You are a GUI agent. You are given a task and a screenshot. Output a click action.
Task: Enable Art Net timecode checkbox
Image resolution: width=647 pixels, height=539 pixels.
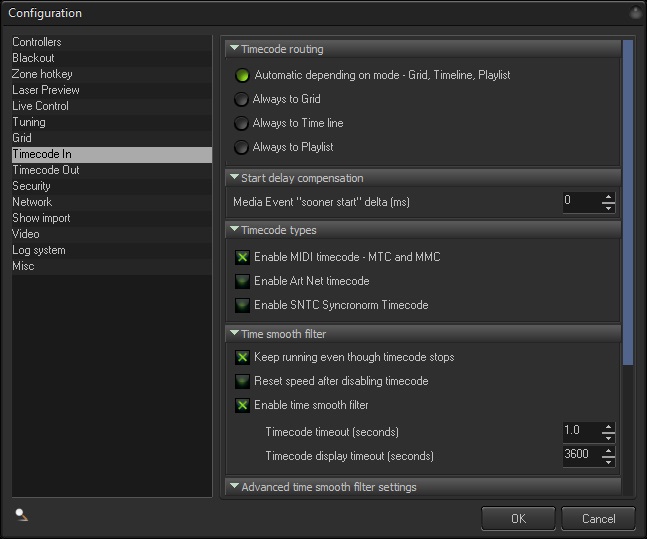click(242, 281)
